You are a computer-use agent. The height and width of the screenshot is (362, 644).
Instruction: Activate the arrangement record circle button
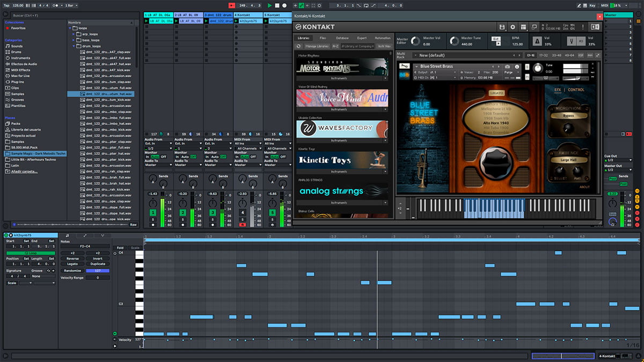(284, 5)
